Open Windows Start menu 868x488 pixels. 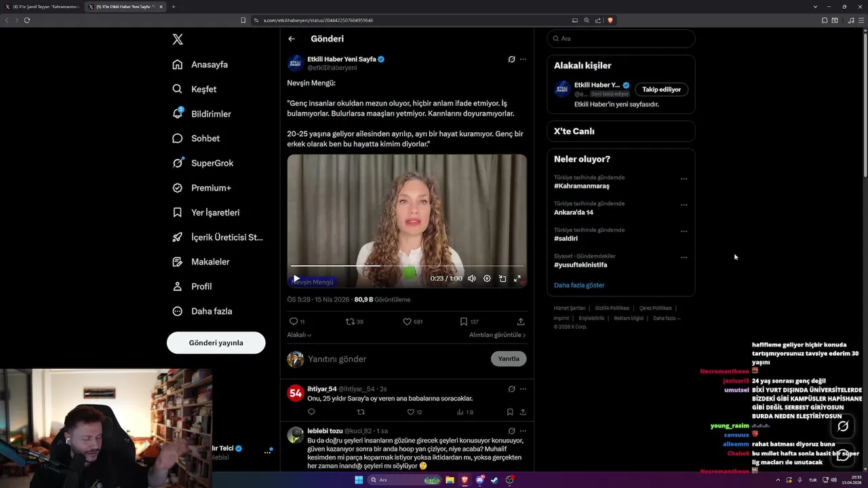[359, 480]
